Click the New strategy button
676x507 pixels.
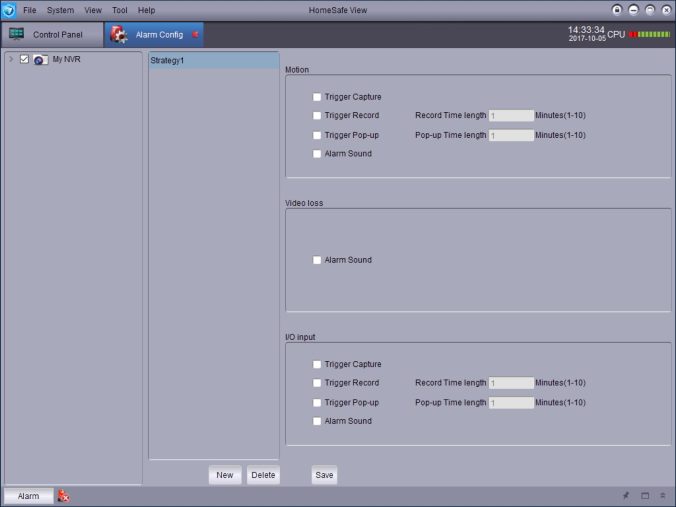(225, 475)
